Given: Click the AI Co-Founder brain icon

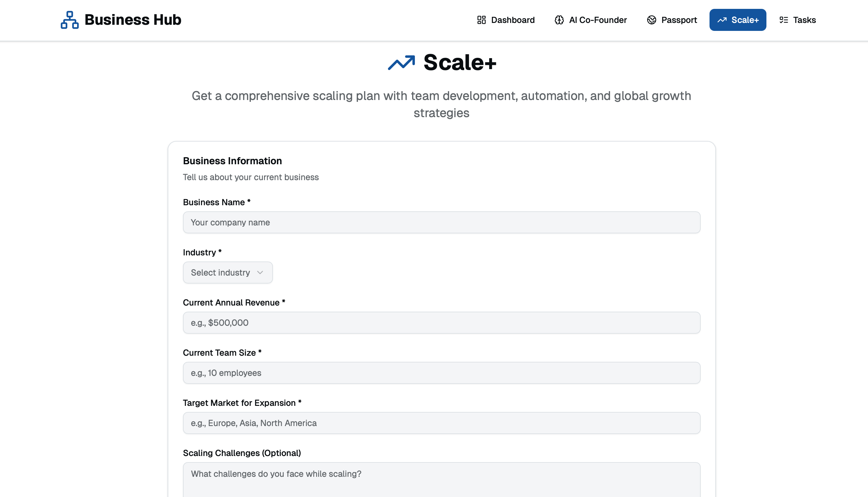Looking at the screenshot, I should point(559,20).
